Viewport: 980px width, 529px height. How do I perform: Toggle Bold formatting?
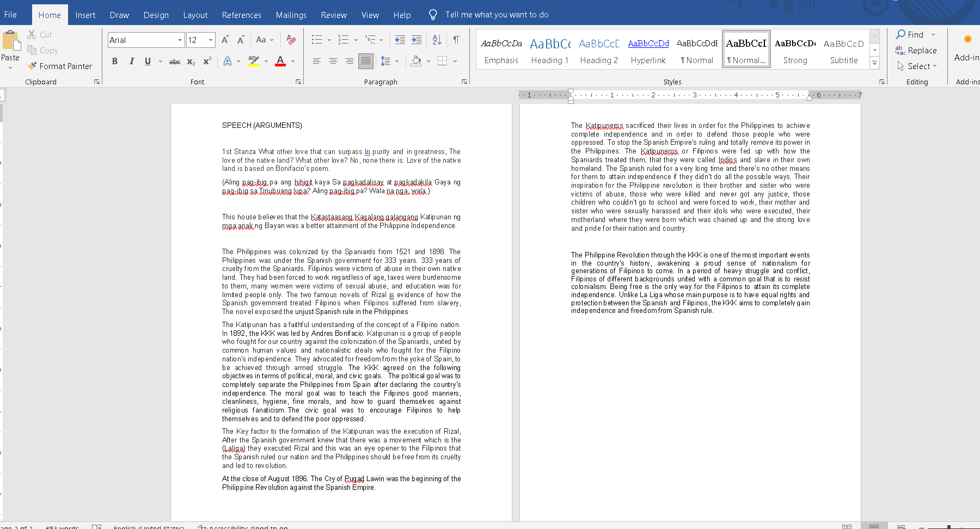pos(115,61)
